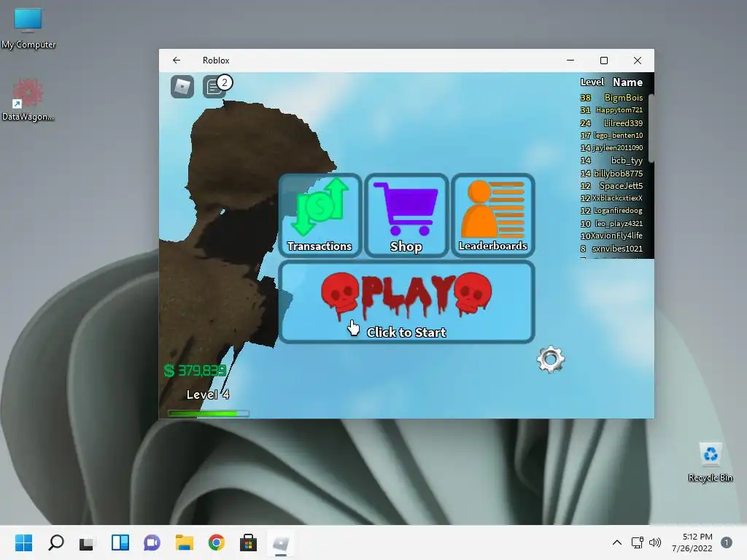Open File Explorer from taskbar

tap(185, 542)
